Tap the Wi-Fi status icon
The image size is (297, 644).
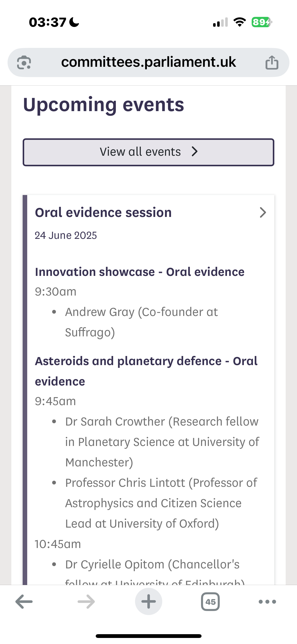pos(240,22)
